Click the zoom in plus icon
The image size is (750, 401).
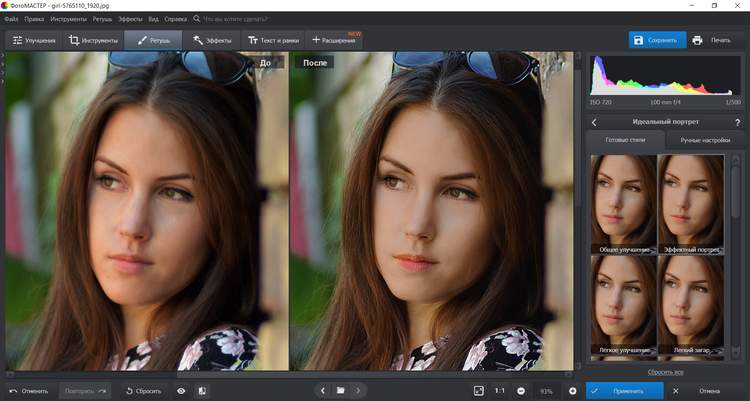click(572, 390)
